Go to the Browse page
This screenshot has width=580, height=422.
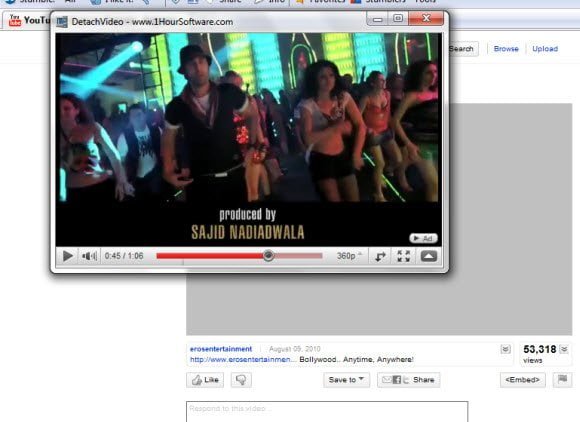coord(506,49)
